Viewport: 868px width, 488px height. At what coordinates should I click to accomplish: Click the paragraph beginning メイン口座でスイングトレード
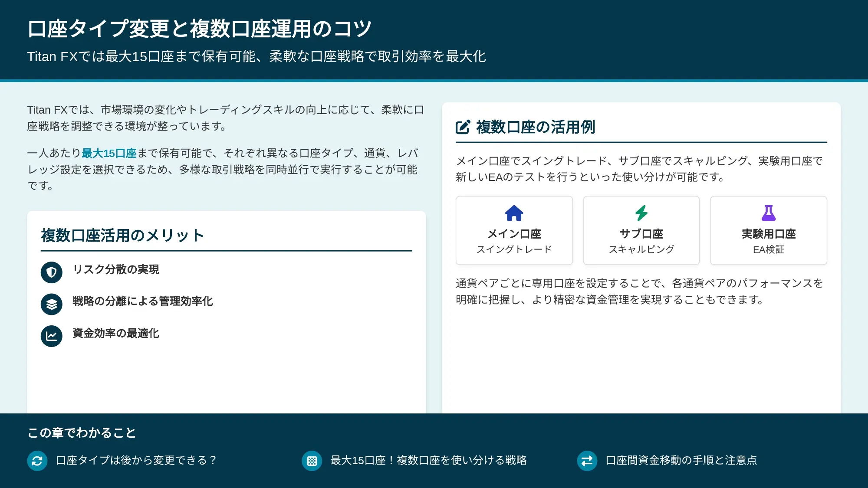[x=639, y=169]
